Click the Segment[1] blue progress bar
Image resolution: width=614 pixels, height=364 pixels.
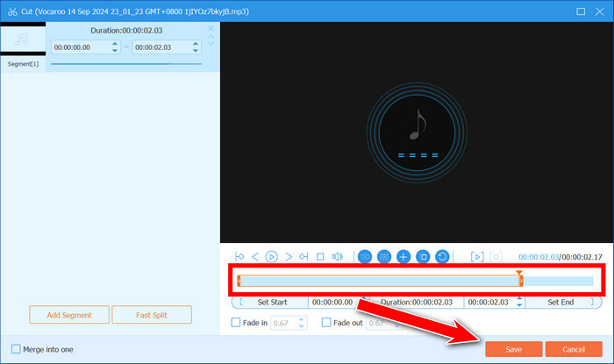point(126,64)
